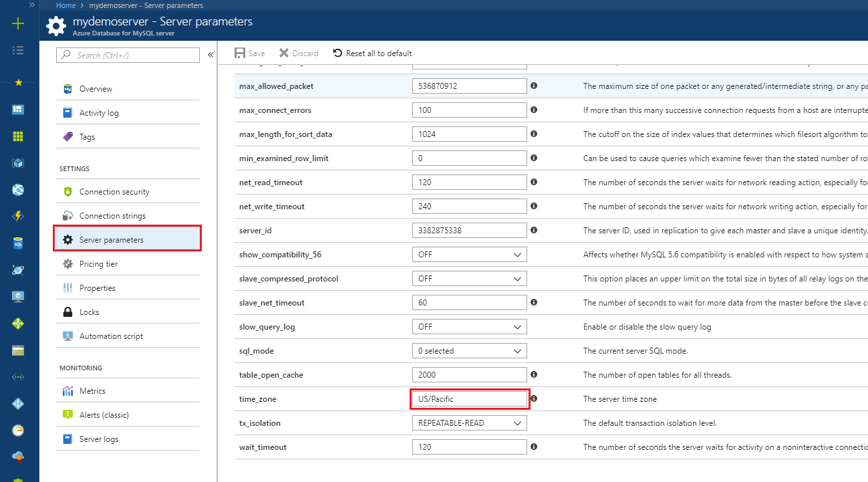The width and height of the screenshot is (868, 482).
Task: Open the Load balancers green diamond icon
Action: click(18, 324)
